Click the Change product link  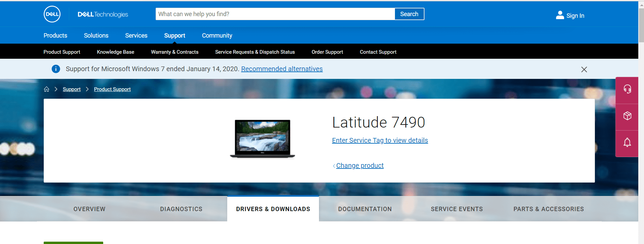point(360,165)
